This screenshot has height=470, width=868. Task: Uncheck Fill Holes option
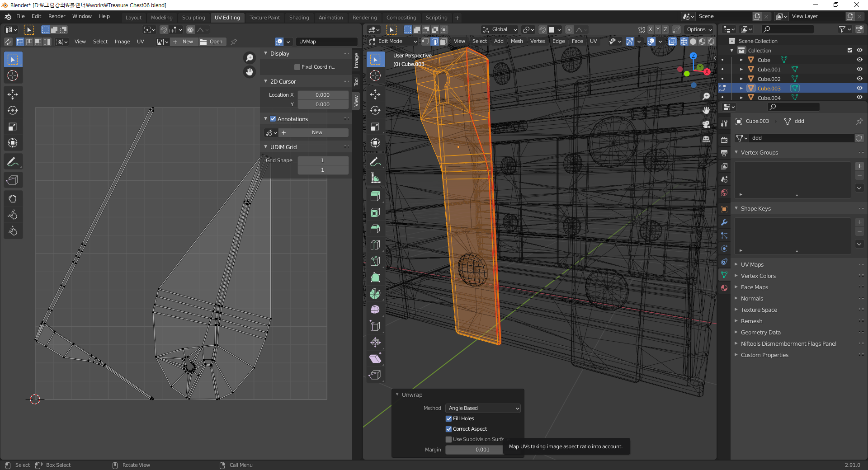point(448,418)
